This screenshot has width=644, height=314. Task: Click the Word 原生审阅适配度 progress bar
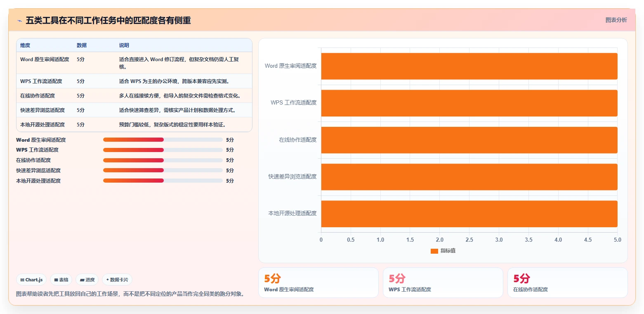(x=163, y=140)
